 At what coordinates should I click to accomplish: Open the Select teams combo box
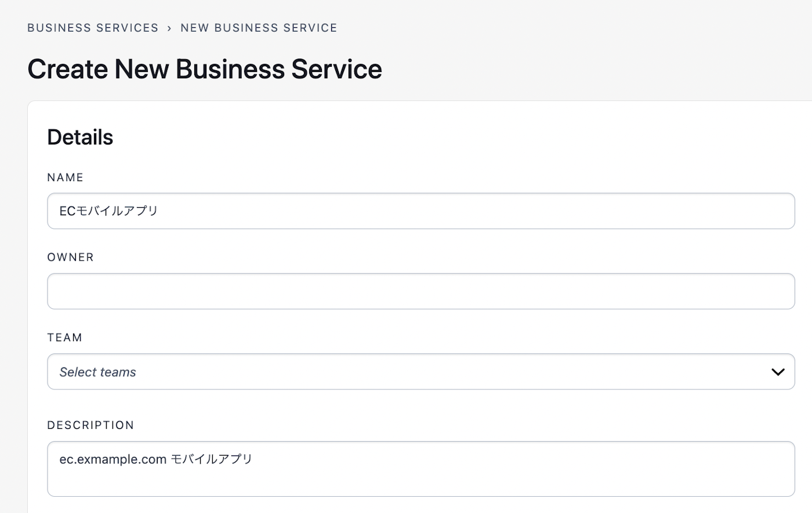click(x=406, y=372)
